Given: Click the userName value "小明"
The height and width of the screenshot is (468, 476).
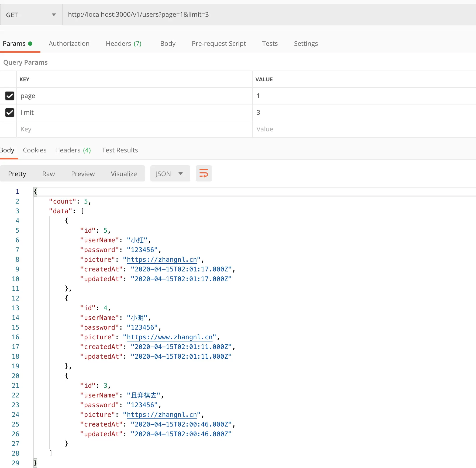Looking at the screenshot, I should tap(137, 318).
